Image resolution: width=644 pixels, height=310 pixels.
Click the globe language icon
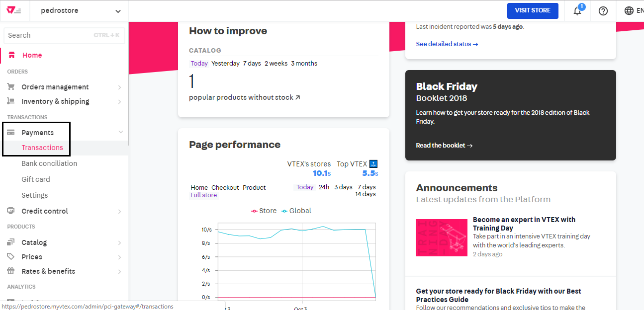629,10
